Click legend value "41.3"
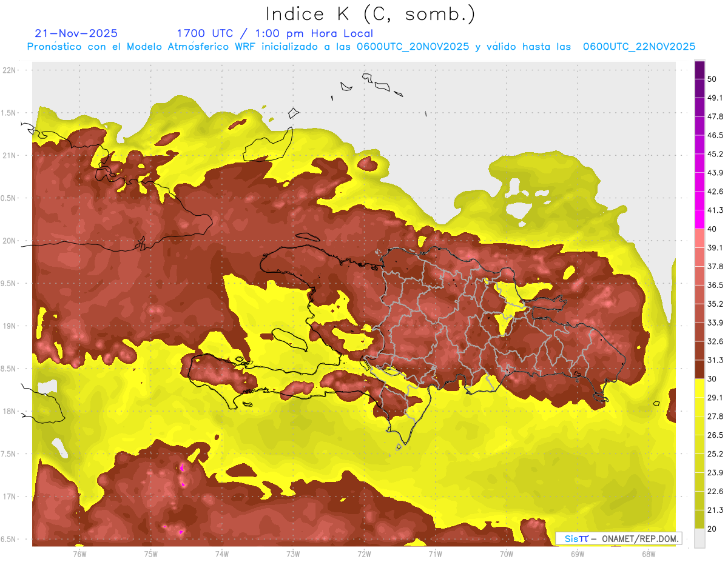 pos(715,210)
